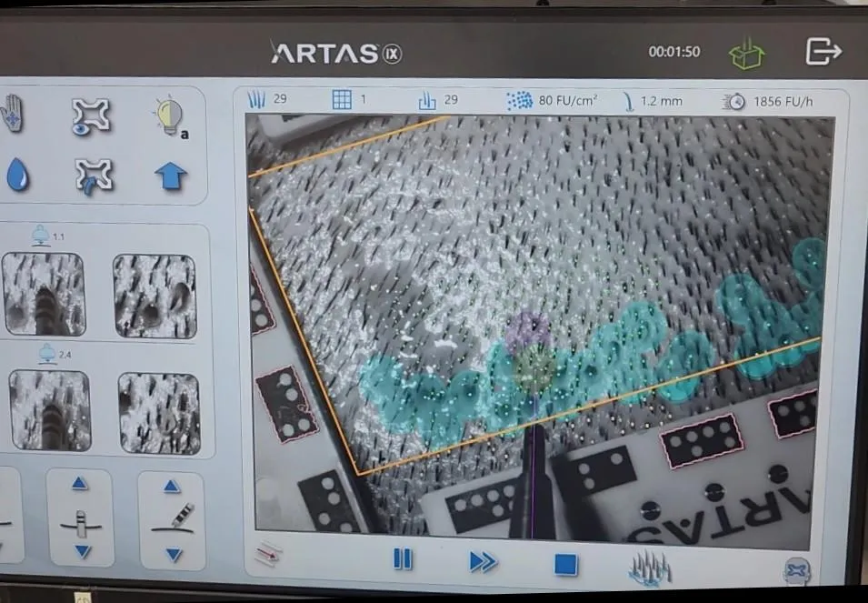The image size is (868, 603).
Task: Select the tensioner frame with curved arrow
Action: tap(94, 176)
